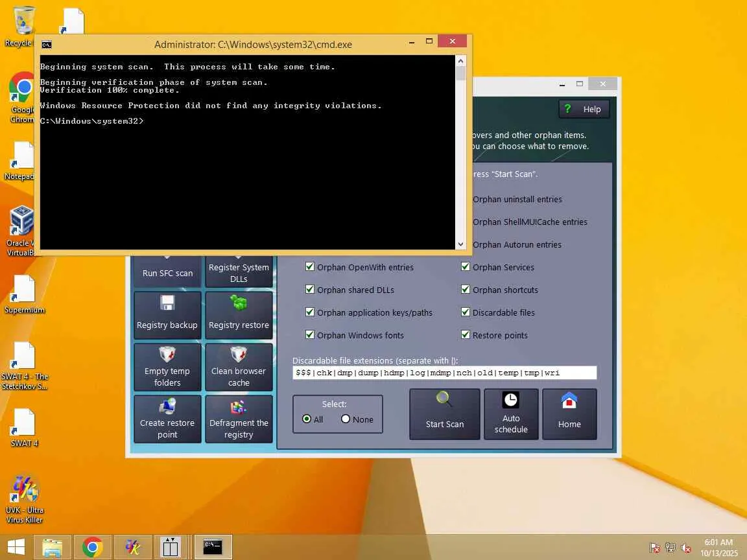Click Orphan Autorun entries label
The width and height of the screenshot is (747, 560).
tap(517, 245)
